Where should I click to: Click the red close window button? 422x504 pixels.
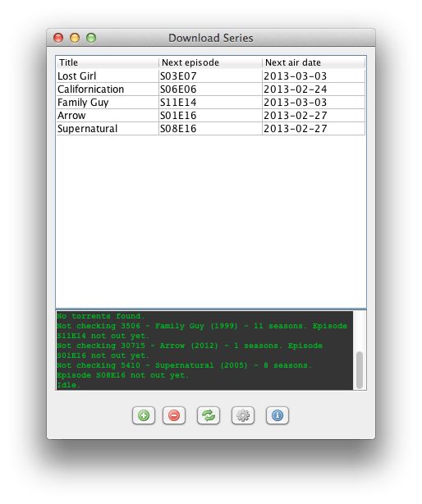coord(58,38)
